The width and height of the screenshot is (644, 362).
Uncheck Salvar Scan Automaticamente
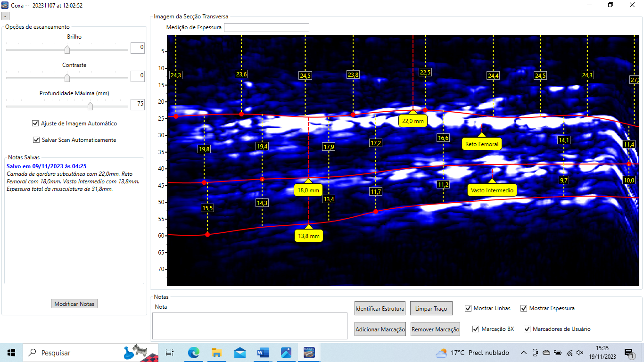coord(36,140)
